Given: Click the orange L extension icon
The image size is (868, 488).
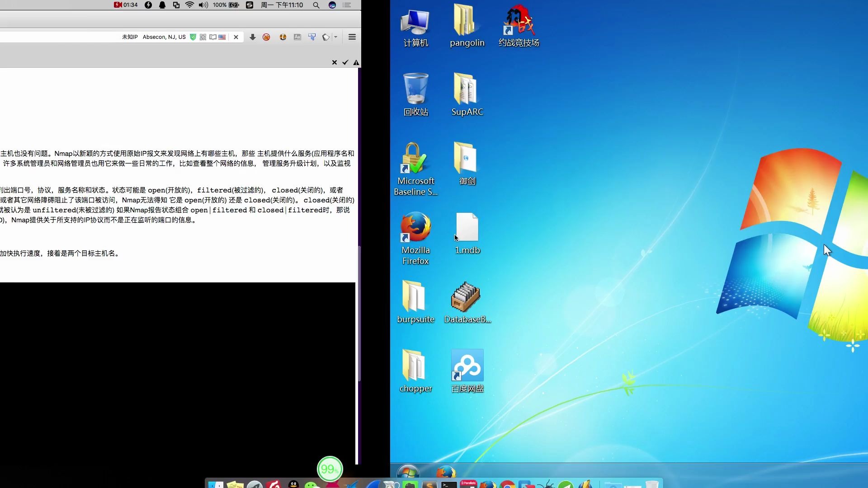Looking at the screenshot, I should click(283, 37).
